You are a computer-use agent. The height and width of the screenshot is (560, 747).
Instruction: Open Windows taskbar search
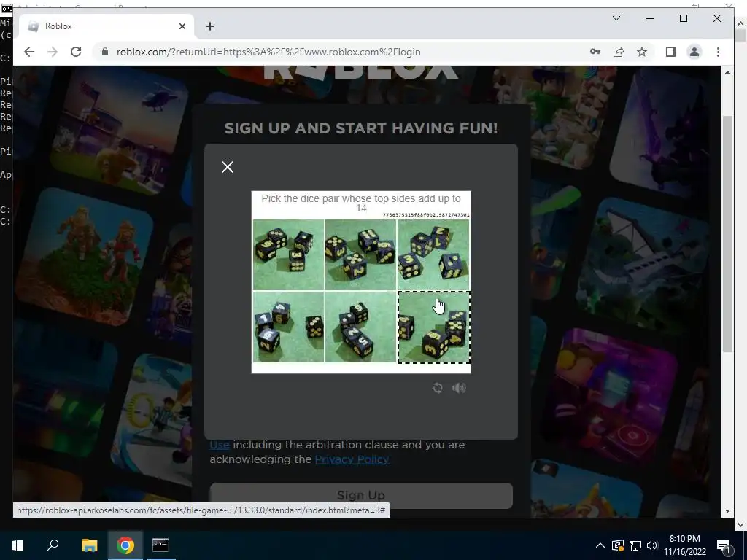pos(53,545)
